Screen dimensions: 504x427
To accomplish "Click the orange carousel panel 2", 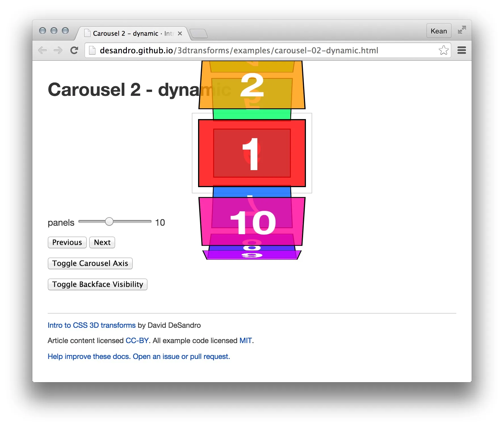I will (252, 85).
